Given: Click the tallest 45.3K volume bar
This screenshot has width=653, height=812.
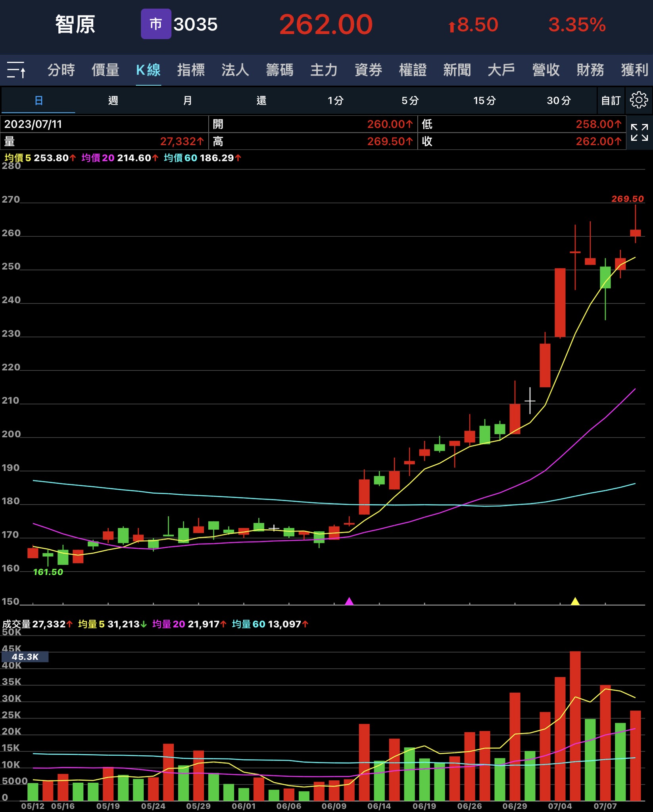Looking at the screenshot, I should (x=575, y=726).
